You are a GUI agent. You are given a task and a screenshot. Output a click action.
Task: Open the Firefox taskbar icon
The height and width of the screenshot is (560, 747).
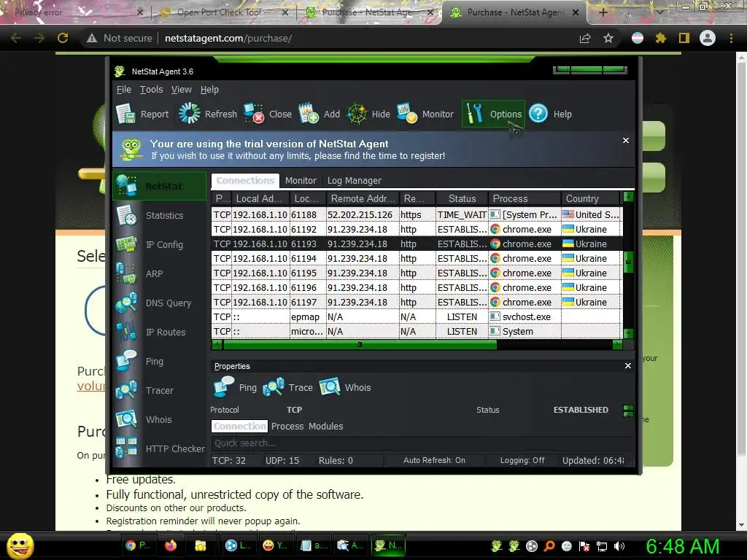(x=171, y=545)
